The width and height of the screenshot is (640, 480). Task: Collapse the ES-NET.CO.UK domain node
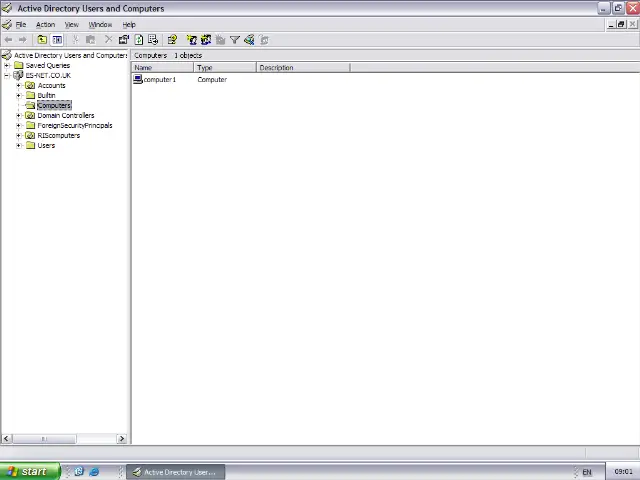coord(7,76)
